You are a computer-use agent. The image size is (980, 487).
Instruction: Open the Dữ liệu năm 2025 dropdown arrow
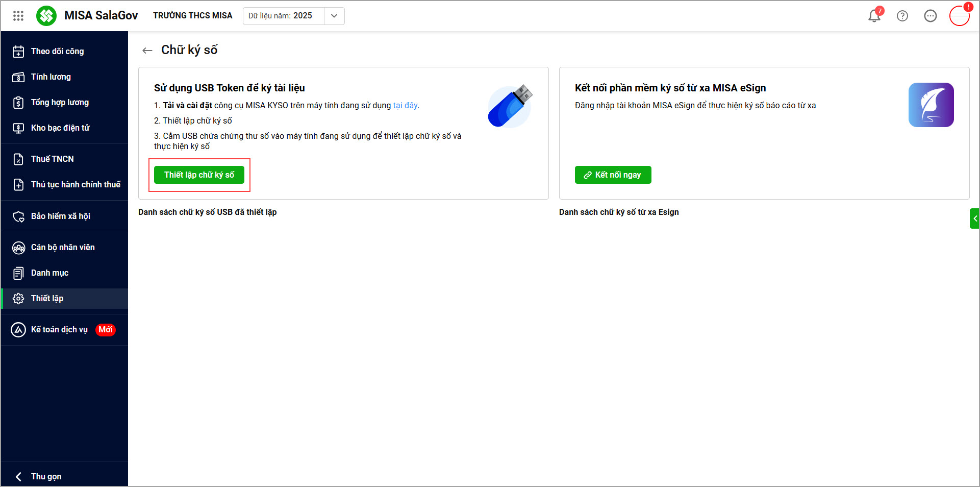click(x=334, y=16)
